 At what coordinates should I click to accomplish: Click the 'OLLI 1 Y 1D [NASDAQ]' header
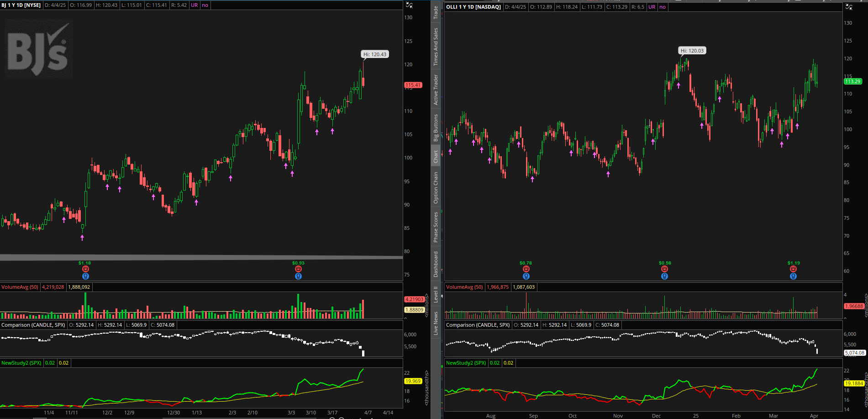point(473,7)
